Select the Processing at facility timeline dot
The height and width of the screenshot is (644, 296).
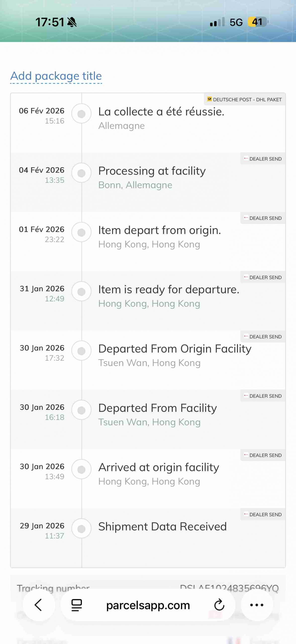tap(81, 173)
